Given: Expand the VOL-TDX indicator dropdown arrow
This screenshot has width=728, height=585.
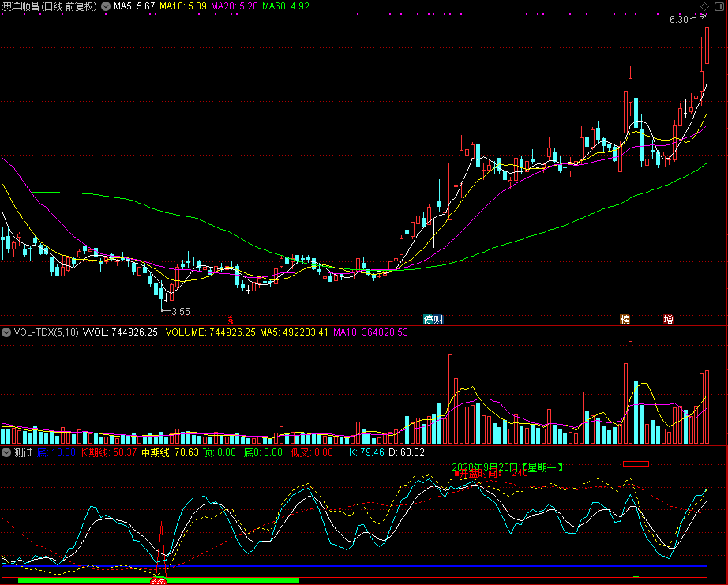Looking at the screenshot, I should (6, 332).
